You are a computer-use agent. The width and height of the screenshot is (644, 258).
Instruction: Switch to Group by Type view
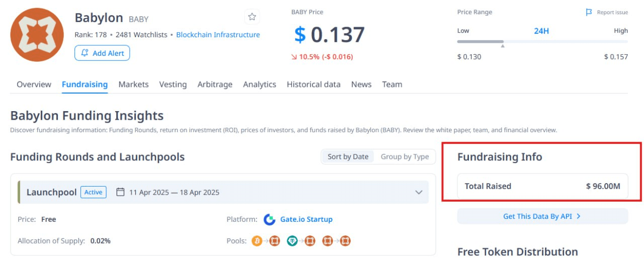point(405,157)
